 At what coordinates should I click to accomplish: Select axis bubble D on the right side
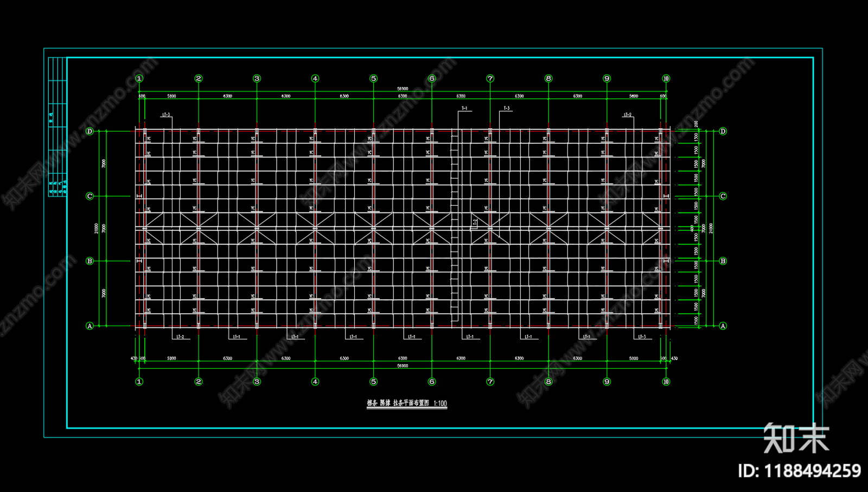[x=723, y=131]
